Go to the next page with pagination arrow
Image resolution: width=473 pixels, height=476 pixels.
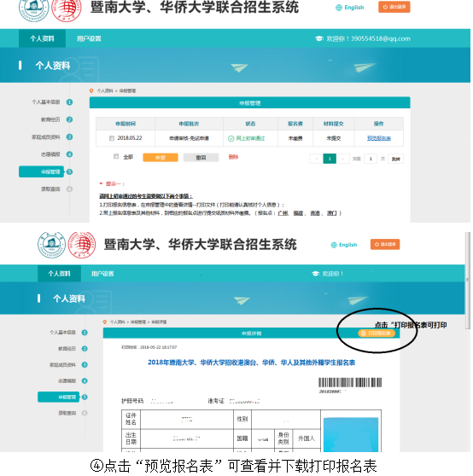[x=342, y=159]
